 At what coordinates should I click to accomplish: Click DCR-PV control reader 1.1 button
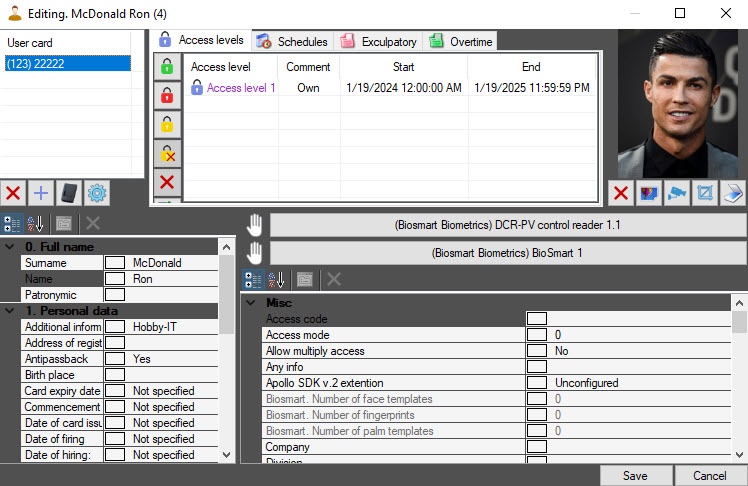pos(507,225)
